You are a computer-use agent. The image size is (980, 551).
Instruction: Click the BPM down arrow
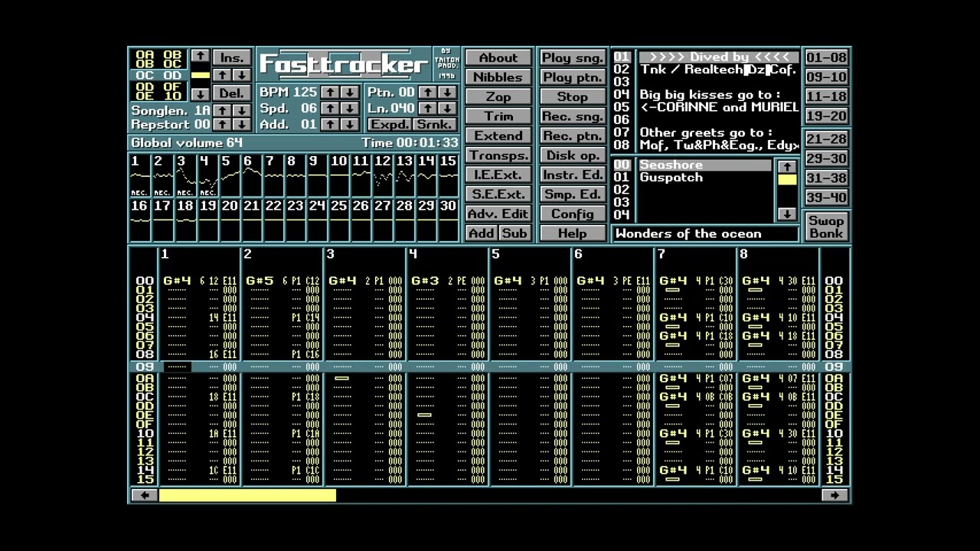coord(349,93)
